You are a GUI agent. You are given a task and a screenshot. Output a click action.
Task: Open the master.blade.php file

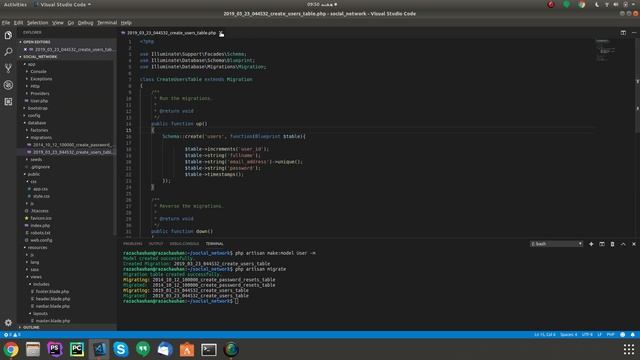[53, 321]
